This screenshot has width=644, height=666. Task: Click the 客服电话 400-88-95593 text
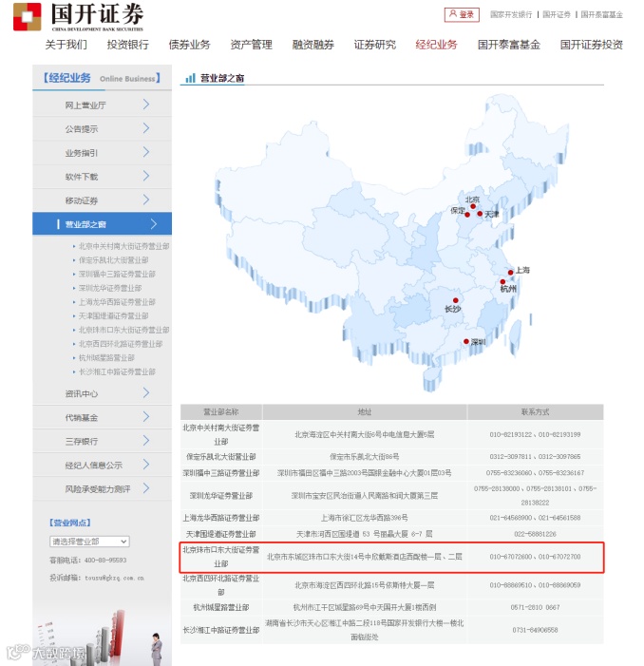point(88,560)
